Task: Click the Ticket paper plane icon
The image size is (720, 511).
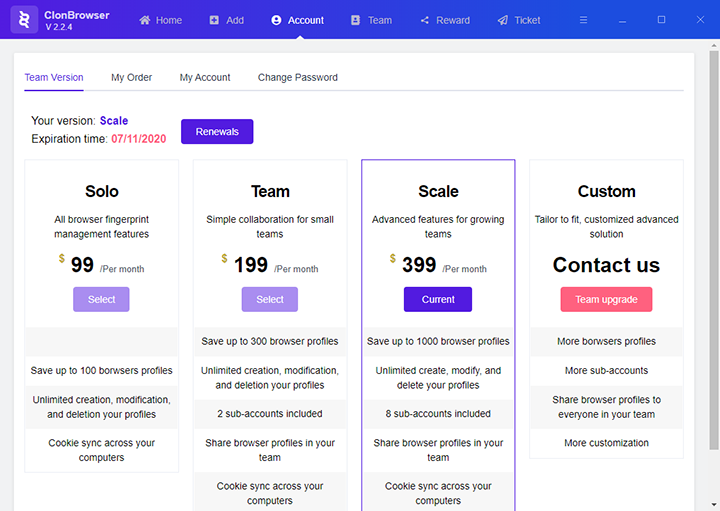Action: (503, 20)
